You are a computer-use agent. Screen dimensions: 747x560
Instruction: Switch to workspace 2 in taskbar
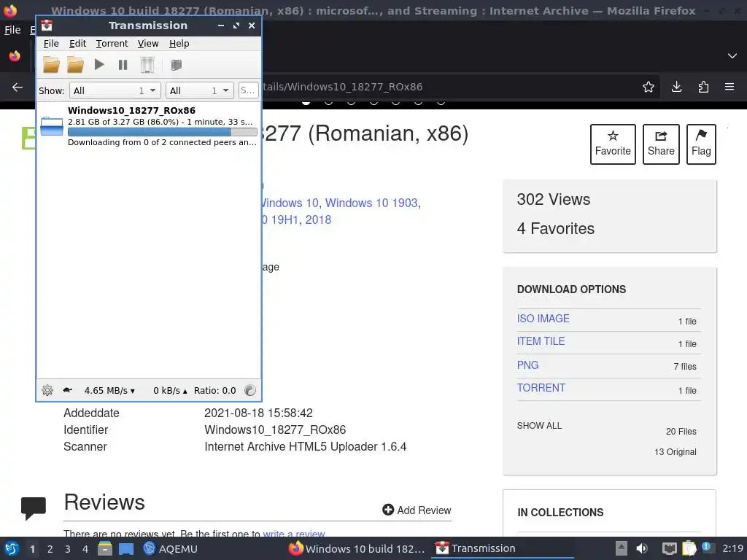point(50,549)
